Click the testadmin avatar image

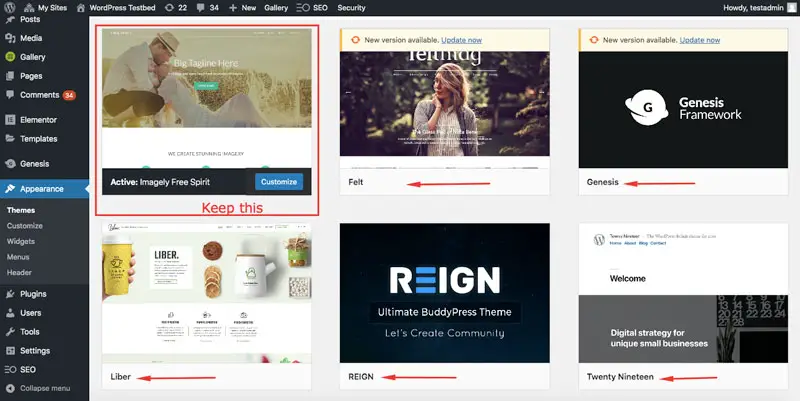791,8
